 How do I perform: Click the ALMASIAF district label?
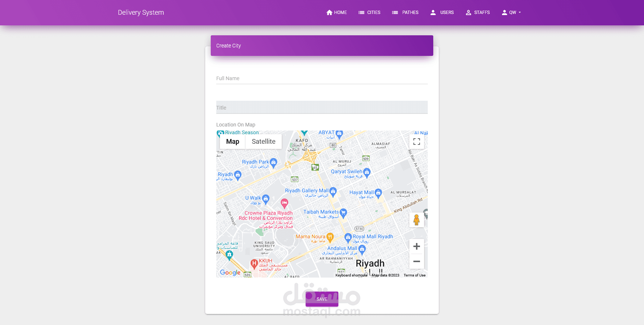click(381, 144)
